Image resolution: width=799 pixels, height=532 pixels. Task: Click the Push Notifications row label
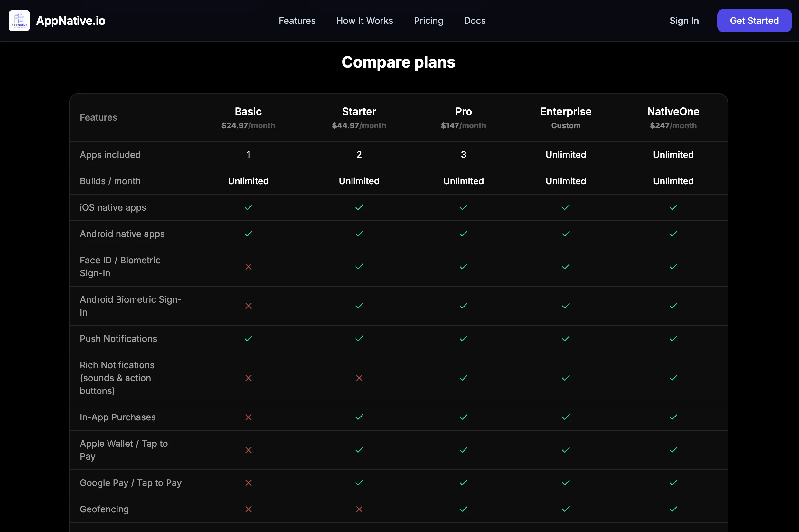(x=118, y=339)
